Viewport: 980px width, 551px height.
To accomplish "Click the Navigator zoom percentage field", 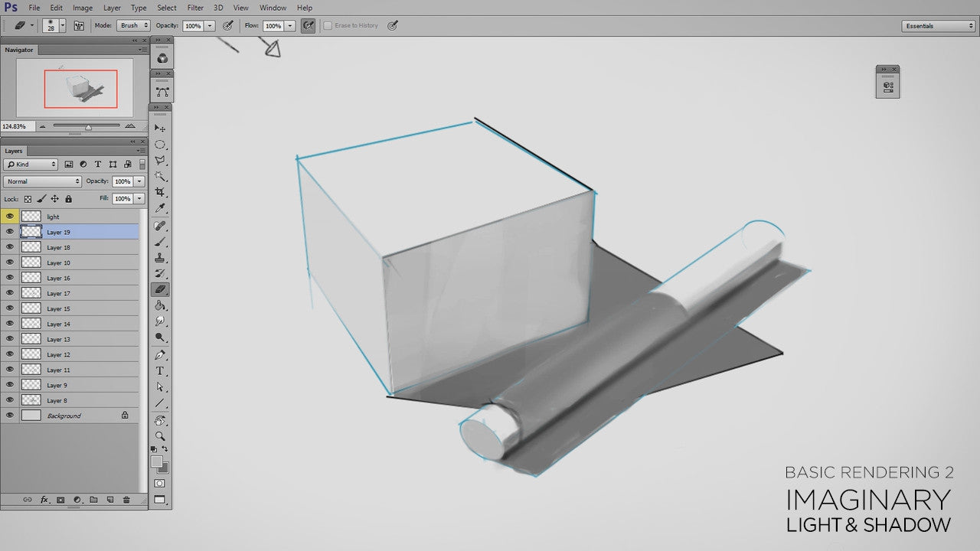I will tap(15, 126).
